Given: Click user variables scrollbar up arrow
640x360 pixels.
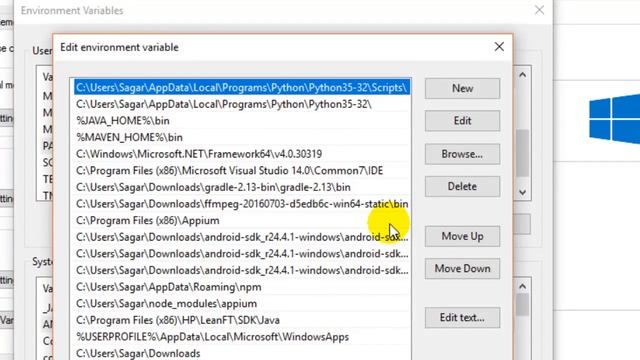Looking at the screenshot, I should (x=522, y=75).
